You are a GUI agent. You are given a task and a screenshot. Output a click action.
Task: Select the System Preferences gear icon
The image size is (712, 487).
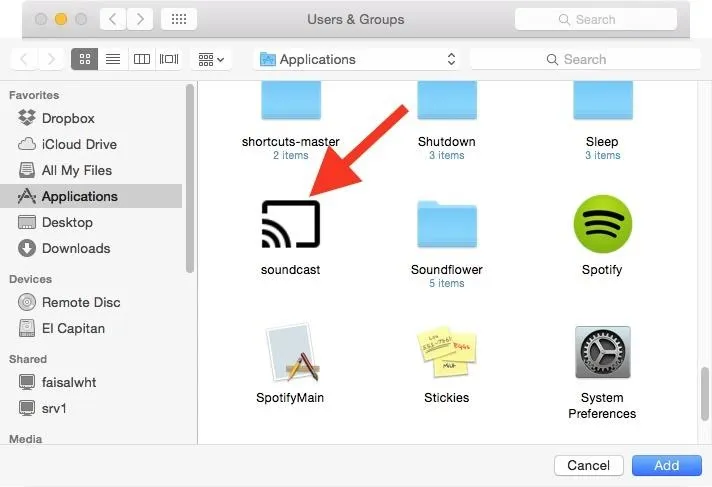pyautogui.click(x=603, y=352)
